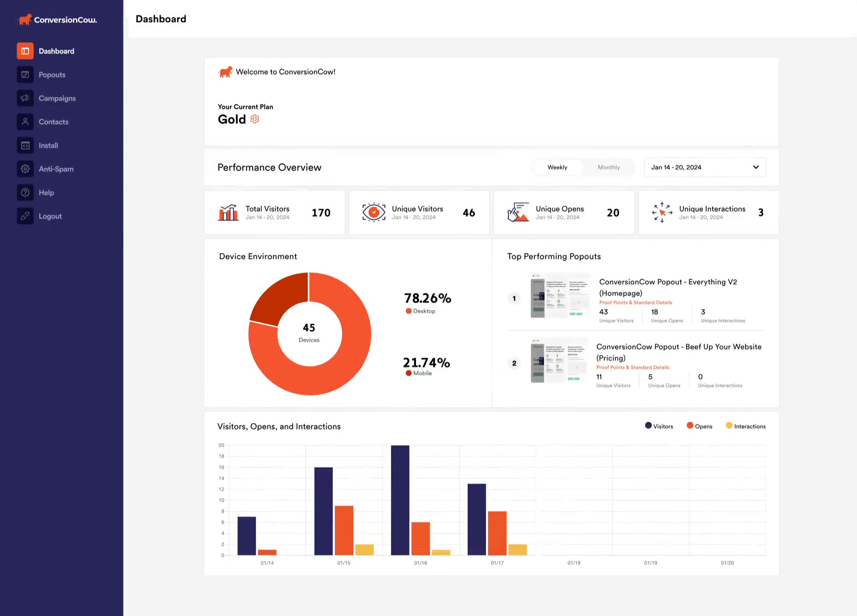Open Popouts using its sidebar icon

click(25, 75)
